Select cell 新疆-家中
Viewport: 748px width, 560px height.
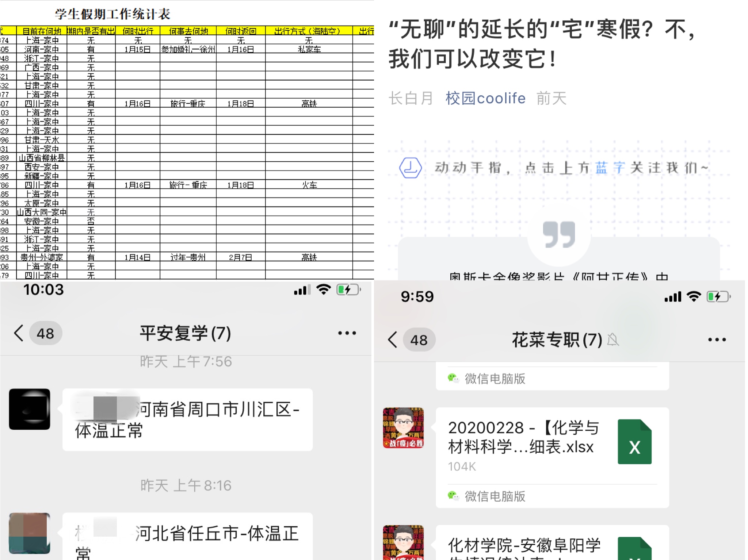tap(42, 176)
